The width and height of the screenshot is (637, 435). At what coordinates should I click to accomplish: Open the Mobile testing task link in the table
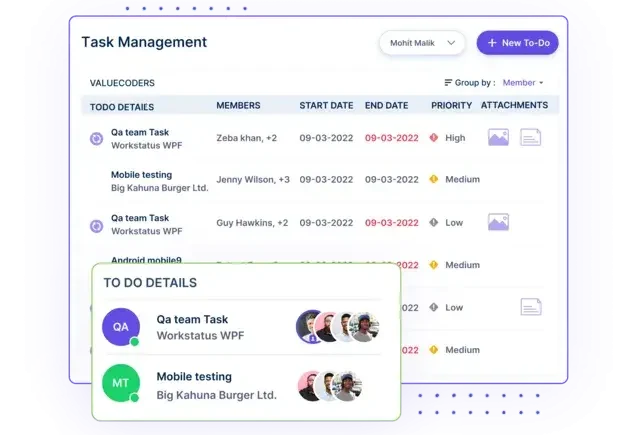point(141,174)
